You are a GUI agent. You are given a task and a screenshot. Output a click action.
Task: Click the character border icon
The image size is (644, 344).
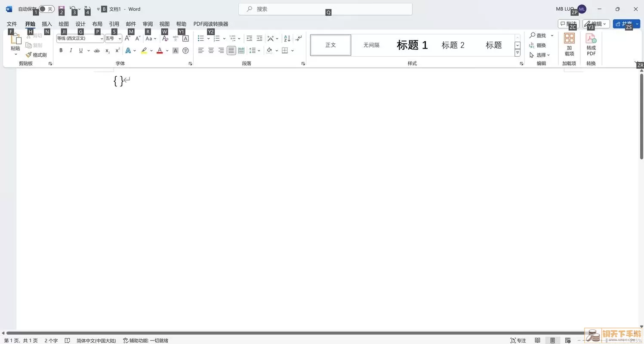point(185,38)
